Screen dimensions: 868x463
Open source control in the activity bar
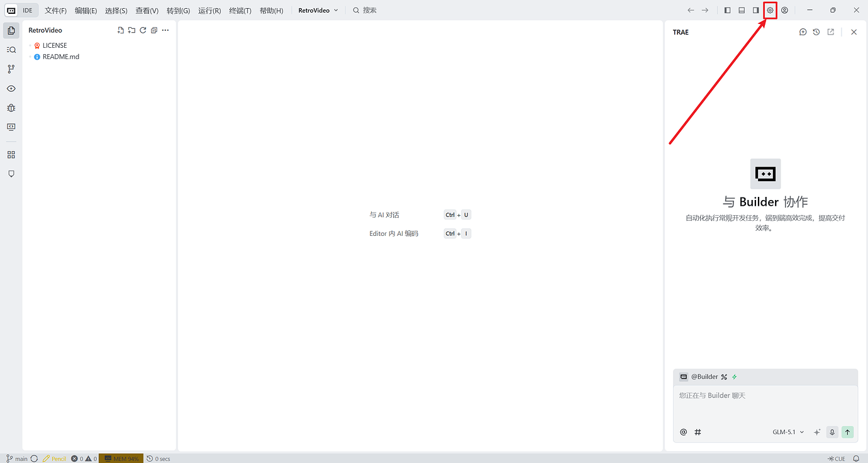(11, 69)
